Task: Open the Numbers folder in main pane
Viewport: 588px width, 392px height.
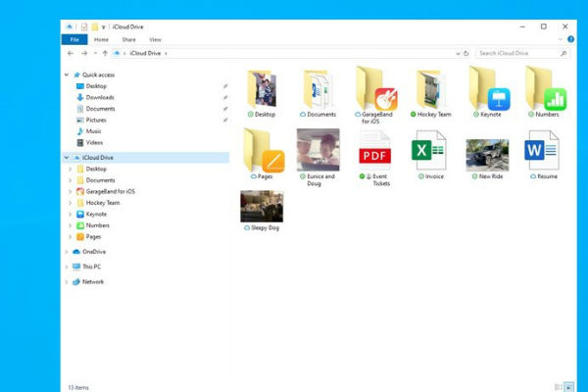Action: pos(544,89)
